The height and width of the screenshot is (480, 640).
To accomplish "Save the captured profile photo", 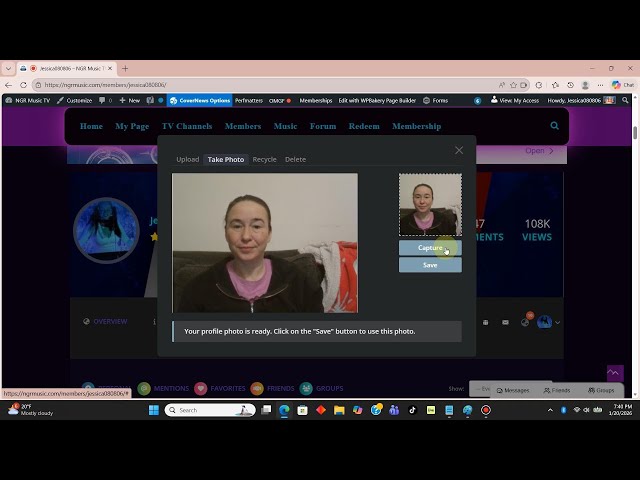I will (430, 265).
